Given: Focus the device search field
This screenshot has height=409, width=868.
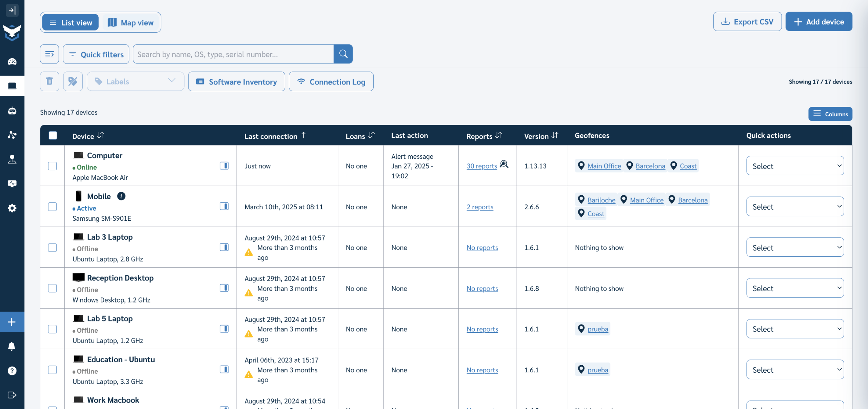Looking at the screenshot, I should click(x=233, y=54).
